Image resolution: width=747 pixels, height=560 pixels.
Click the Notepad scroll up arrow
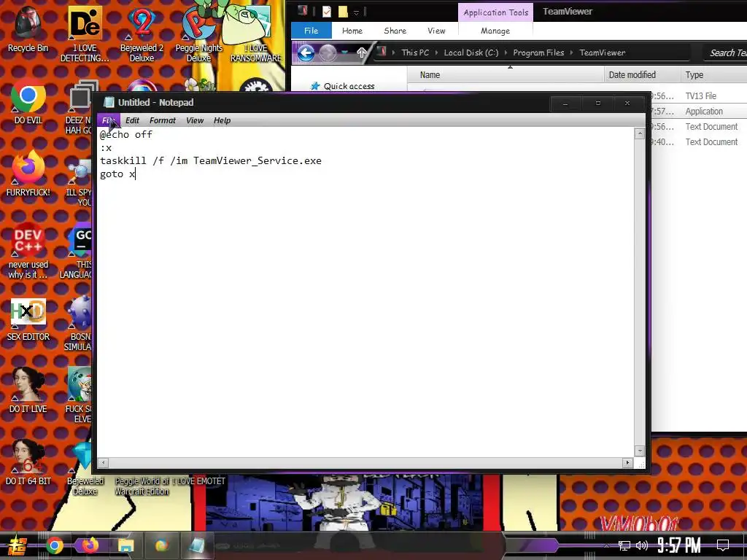pyautogui.click(x=640, y=134)
